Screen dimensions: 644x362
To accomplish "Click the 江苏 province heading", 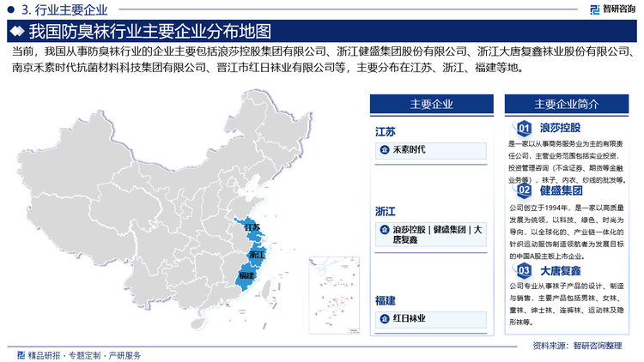I will tap(385, 132).
